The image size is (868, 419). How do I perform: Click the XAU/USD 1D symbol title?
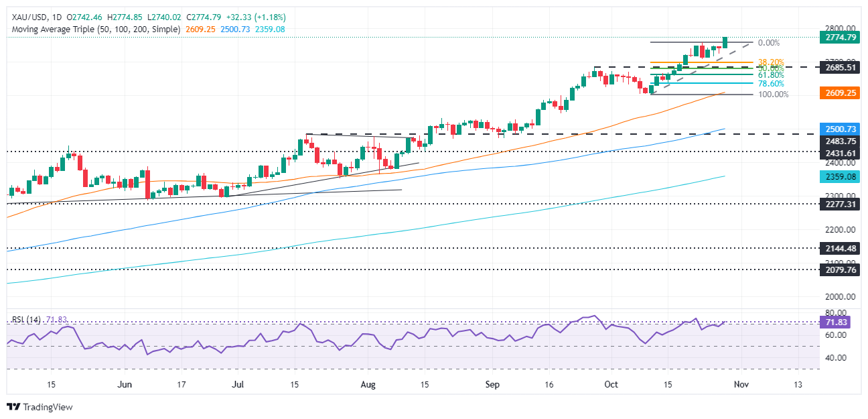click(x=32, y=18)
